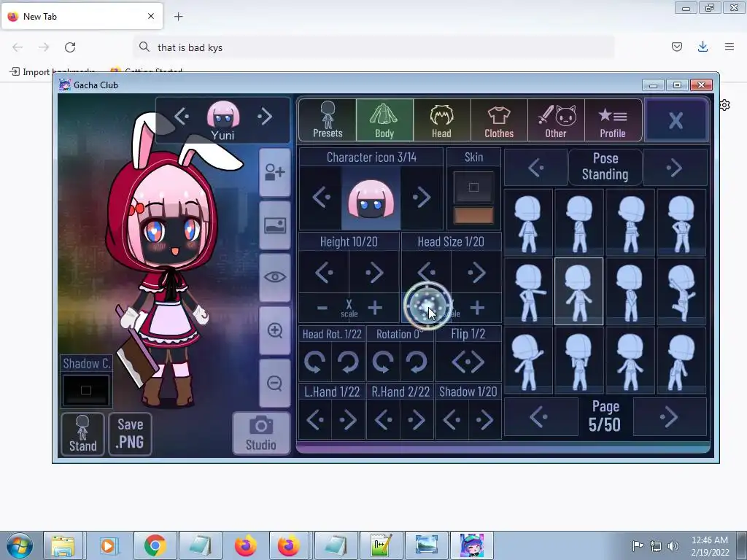Previous Shadow option arrow
This screenshot has height=560, width=747.
pos(452,419)
